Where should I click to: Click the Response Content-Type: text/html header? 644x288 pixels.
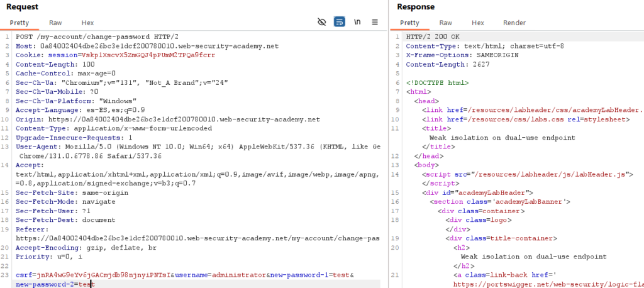(x=485, y=46)
